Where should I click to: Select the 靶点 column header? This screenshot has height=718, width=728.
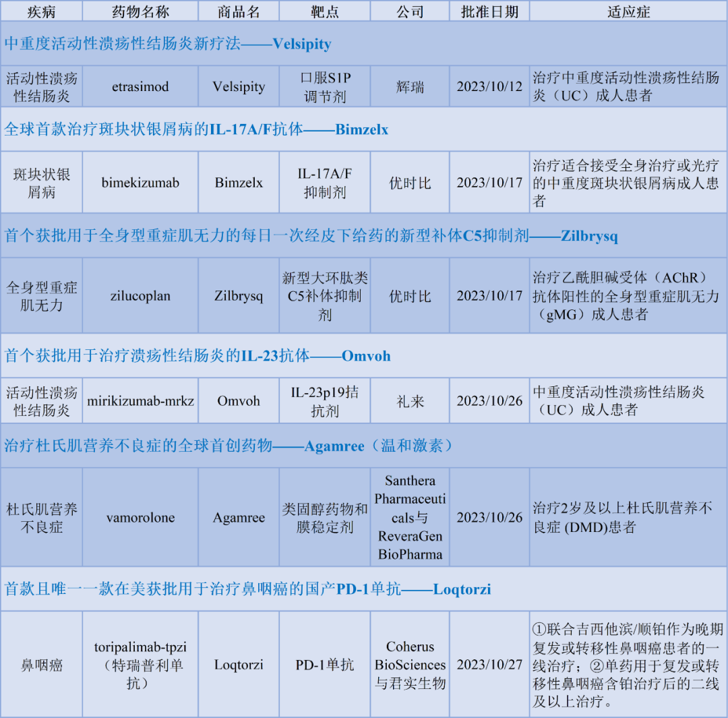(324, 11)
